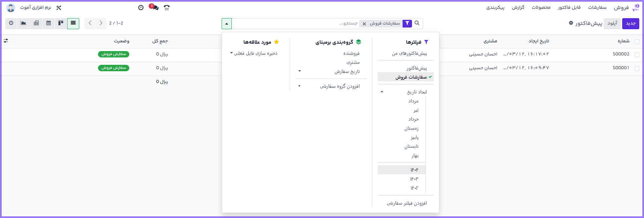Collapse the search options dropdown toggle
The width and height of the screenshot is (644, 218).
tap(227, 24)
